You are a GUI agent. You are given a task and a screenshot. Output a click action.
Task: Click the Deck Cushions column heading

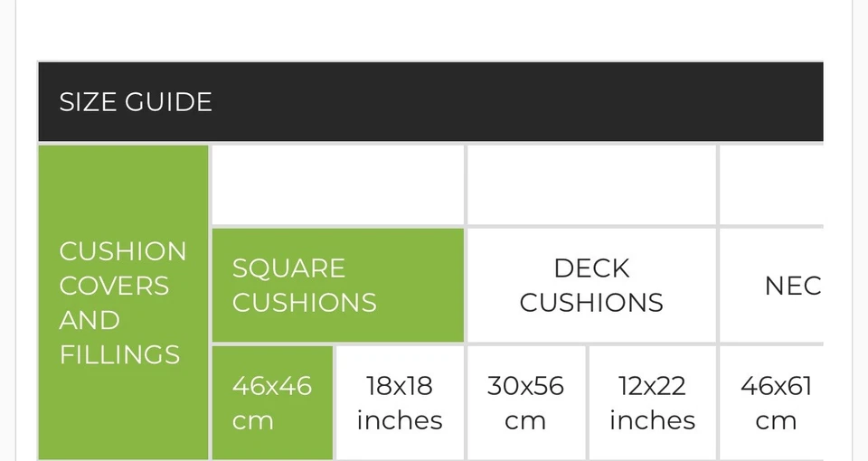click(x=591, y=285)
